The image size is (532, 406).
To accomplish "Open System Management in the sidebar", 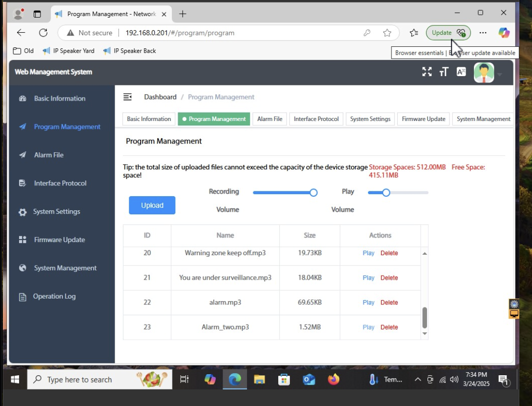I will [65, 268].
